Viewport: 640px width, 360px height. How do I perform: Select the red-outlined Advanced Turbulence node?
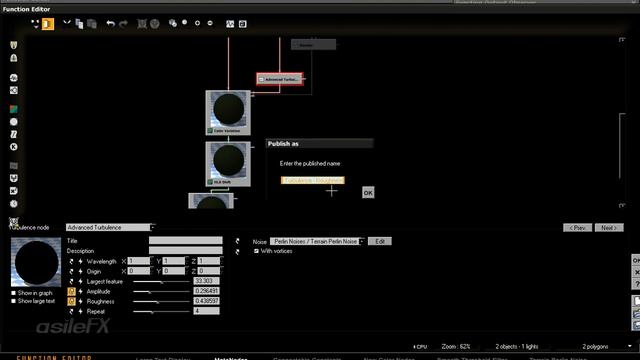click(280, 79)
